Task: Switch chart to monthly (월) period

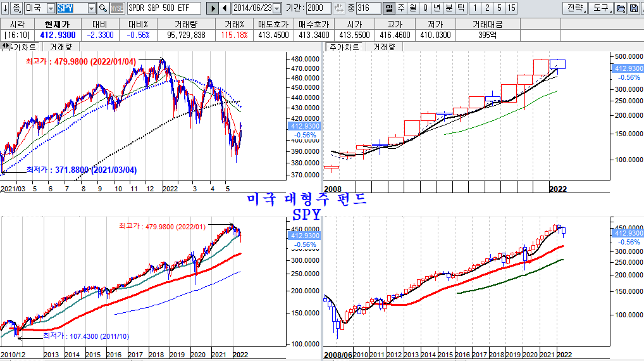Action: point(412,8)
